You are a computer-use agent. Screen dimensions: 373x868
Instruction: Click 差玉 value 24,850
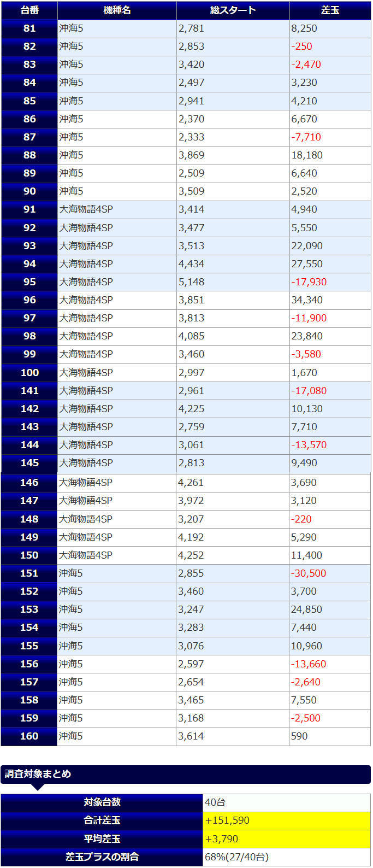pyautogui.click(x=306, y=609)
